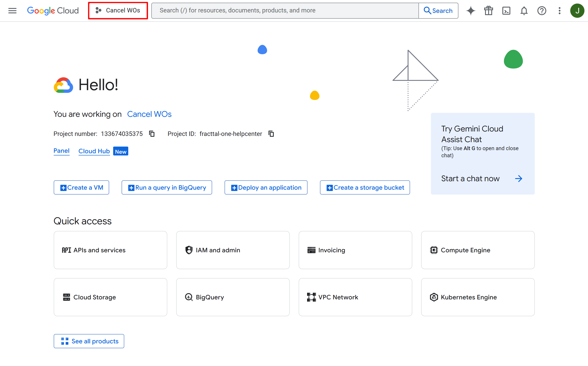This screenshot has width=588, height=366.
Task: Activate Cloud Shell terminal icon
Action: point(506,11)
